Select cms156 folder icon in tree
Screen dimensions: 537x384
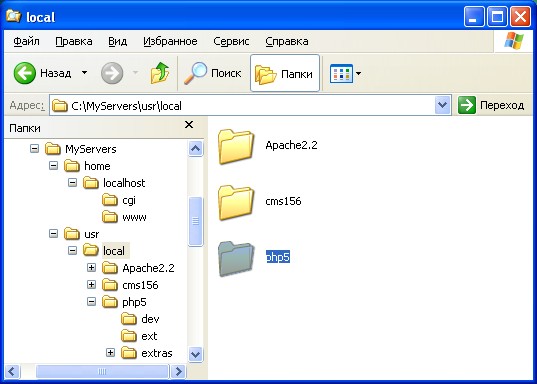pyautogui.click(x=110, y=285)
